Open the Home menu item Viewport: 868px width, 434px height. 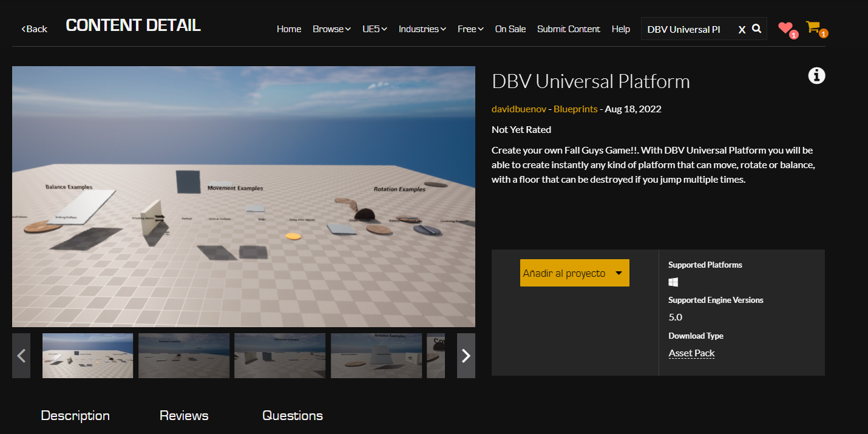[289, 29]
